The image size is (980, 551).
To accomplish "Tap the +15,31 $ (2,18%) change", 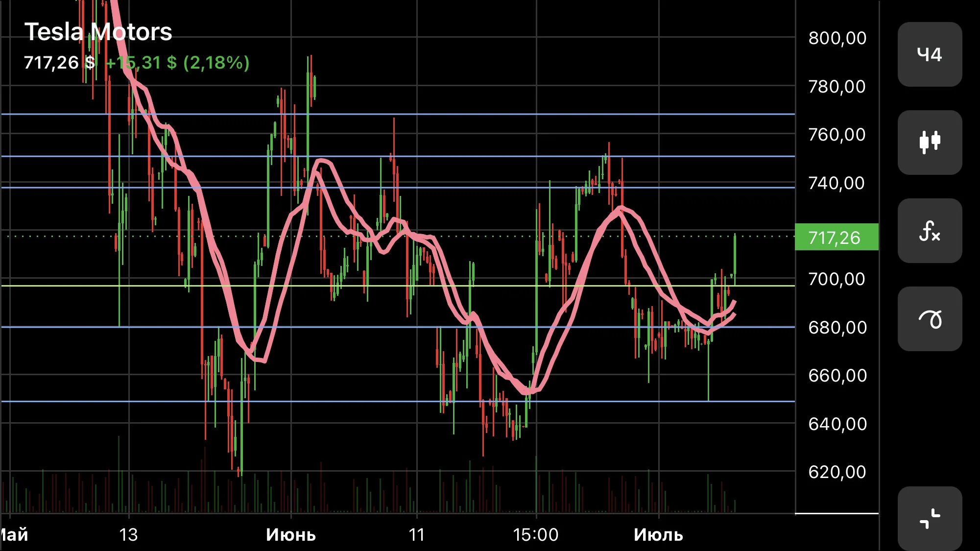I will coord(177,63).
